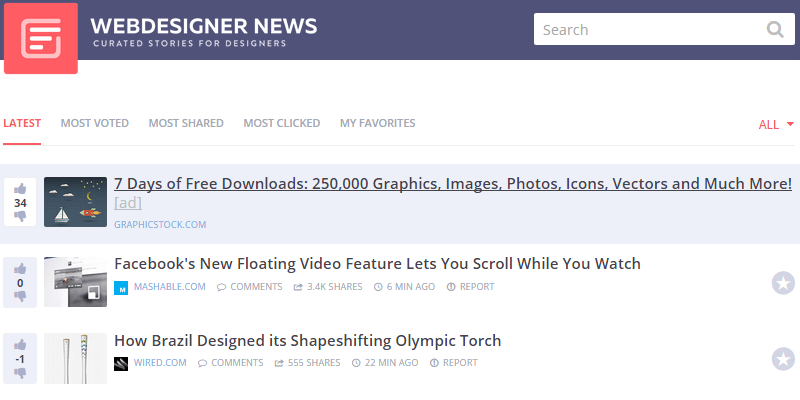
Task: Downvote the GraphicsStock 7 Days ad post
Action: click(x=20, y=218)
